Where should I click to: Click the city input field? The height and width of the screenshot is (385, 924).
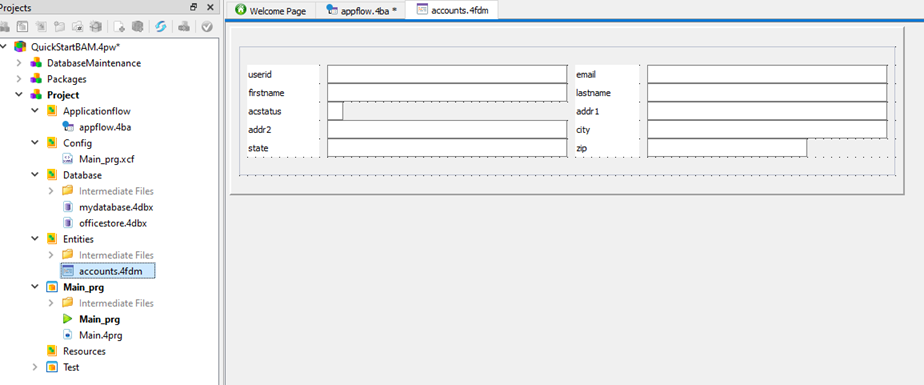[x=767, y=129]
